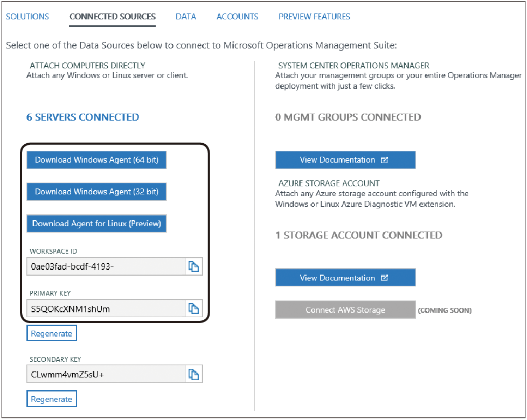Screen dimensions: 527x420
Task: Switch to the Data tab
Action: tap(186, 17)
